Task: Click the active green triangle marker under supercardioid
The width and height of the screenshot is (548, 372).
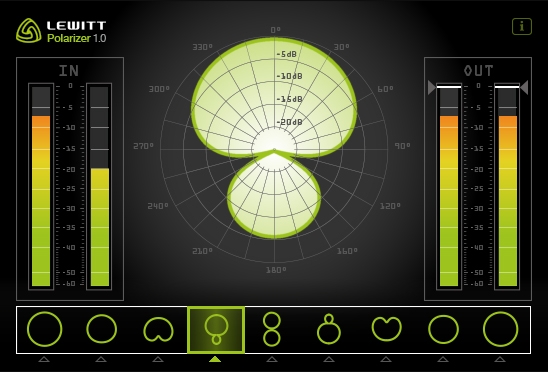Action: 215,359
